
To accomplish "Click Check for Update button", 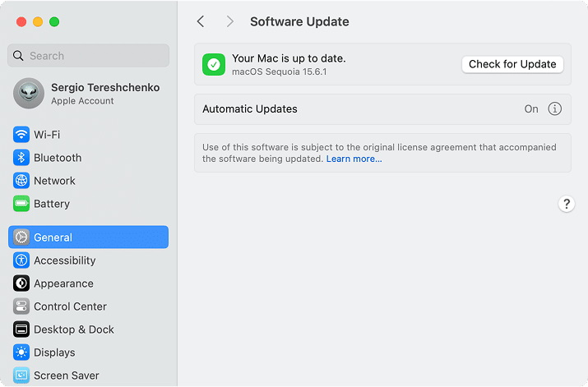I will (512, 64).
